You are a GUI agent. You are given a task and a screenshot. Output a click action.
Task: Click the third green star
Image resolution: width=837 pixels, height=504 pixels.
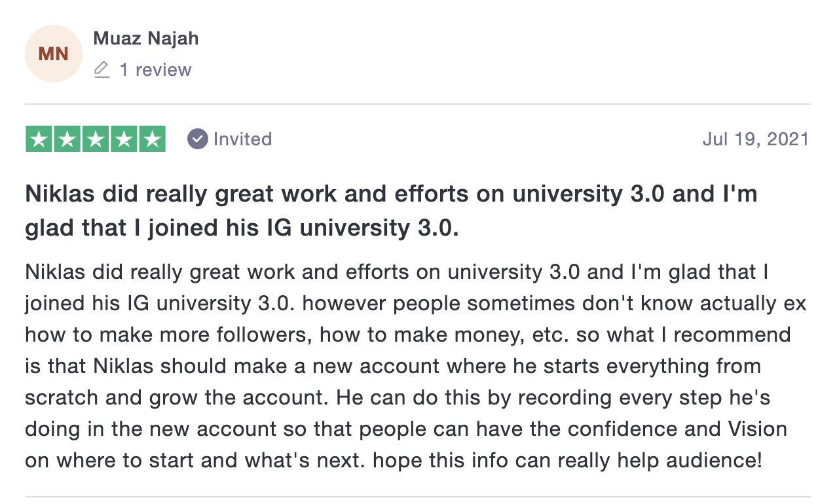pyautogui.click(x=96, y=139)
